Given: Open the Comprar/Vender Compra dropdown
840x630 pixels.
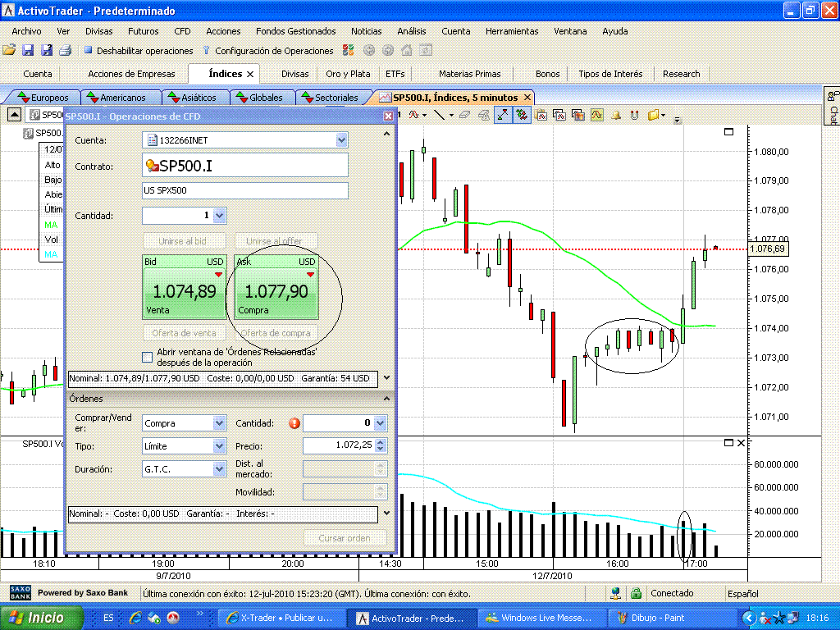Looking at the screenshot, I should 220,423.
